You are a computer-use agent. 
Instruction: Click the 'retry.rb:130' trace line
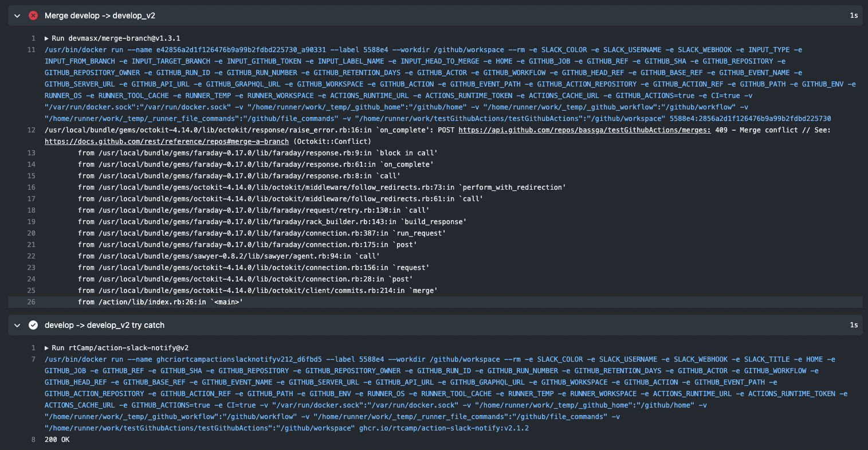tap(254, 210)
